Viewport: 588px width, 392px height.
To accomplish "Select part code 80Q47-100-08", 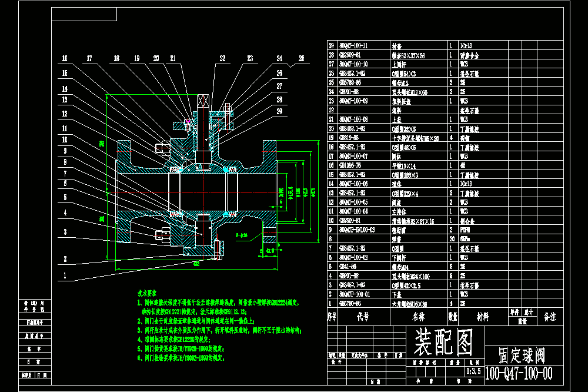I will (353, 119).
